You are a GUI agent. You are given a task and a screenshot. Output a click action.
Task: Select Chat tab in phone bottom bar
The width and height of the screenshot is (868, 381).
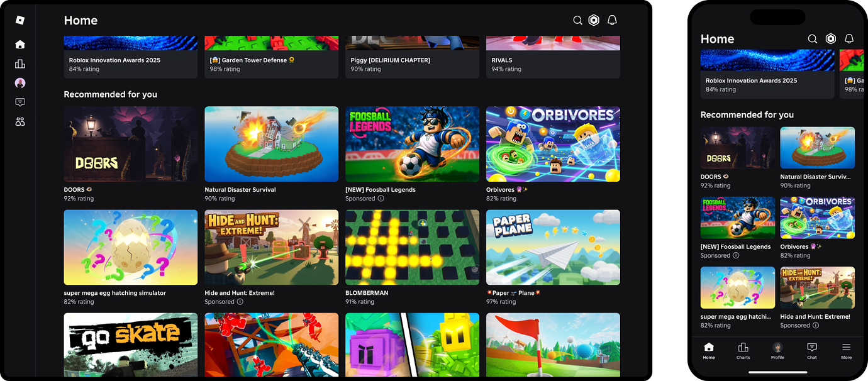point(812,351)
